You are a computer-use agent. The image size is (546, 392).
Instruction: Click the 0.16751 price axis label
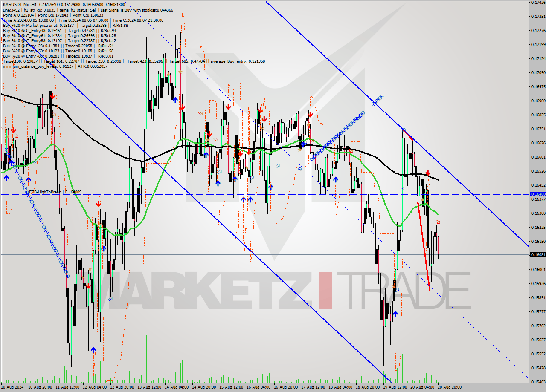538,129
